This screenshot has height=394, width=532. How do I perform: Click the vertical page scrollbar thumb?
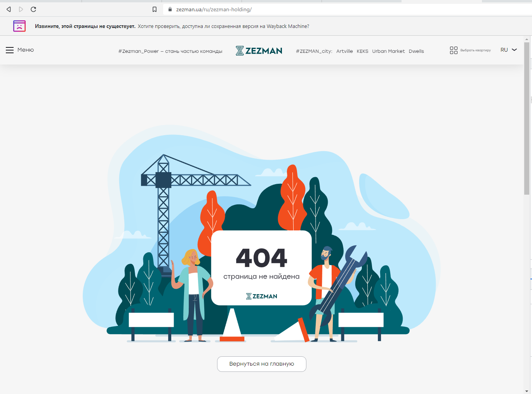coord(527,118)
